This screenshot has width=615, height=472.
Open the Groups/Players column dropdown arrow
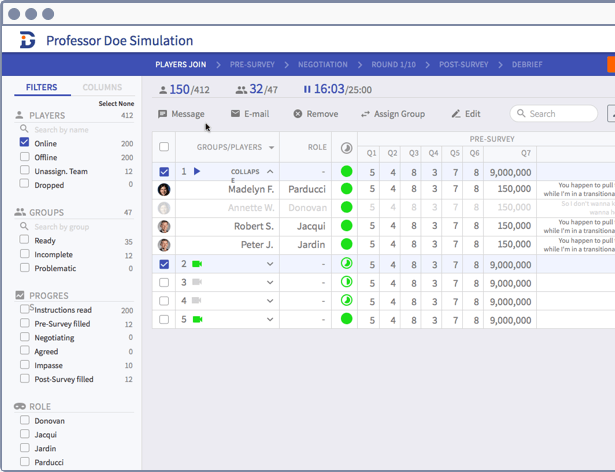pyautogui.click(x=269, y=147)
